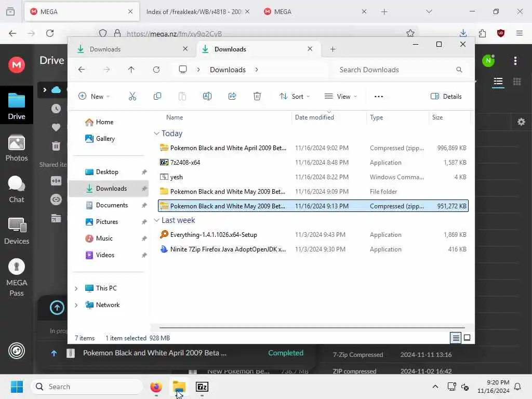
Task: Open Devices in MEGA sidebar
Action: [17, 231]
